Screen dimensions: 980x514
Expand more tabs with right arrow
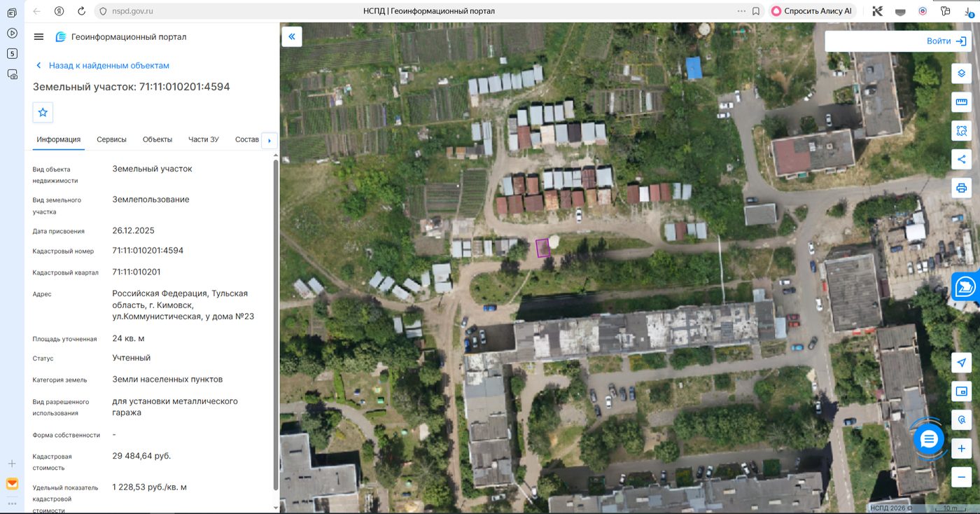click(x=269, y=140)
